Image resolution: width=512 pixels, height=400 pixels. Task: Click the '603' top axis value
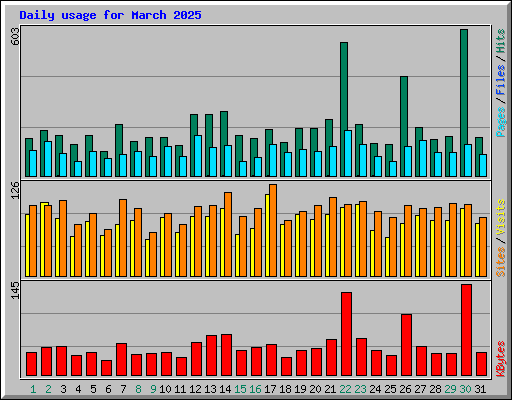click(x=15, y=36)
